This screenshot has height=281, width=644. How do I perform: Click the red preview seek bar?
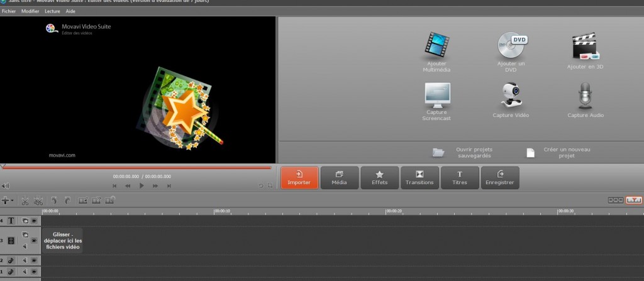click(x=136, y=168)
